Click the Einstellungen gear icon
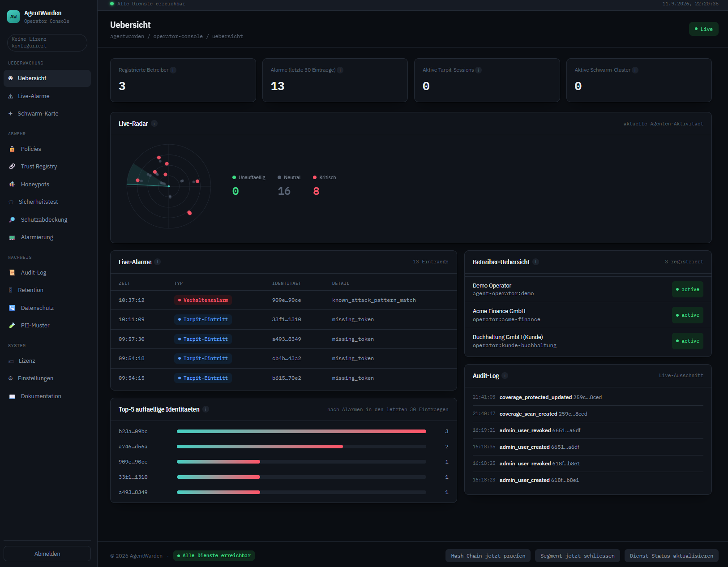This screenshot has height=567, width=728. (11, 378)
